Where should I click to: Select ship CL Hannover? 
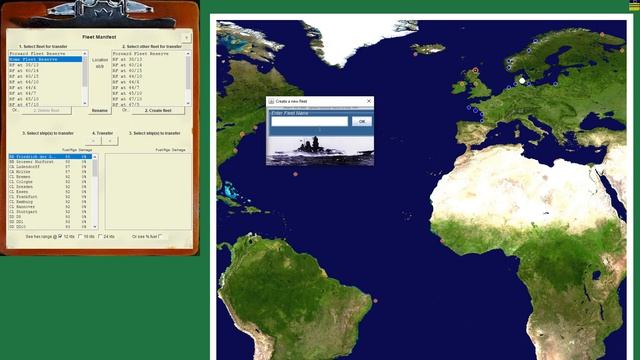click(50, 207)
